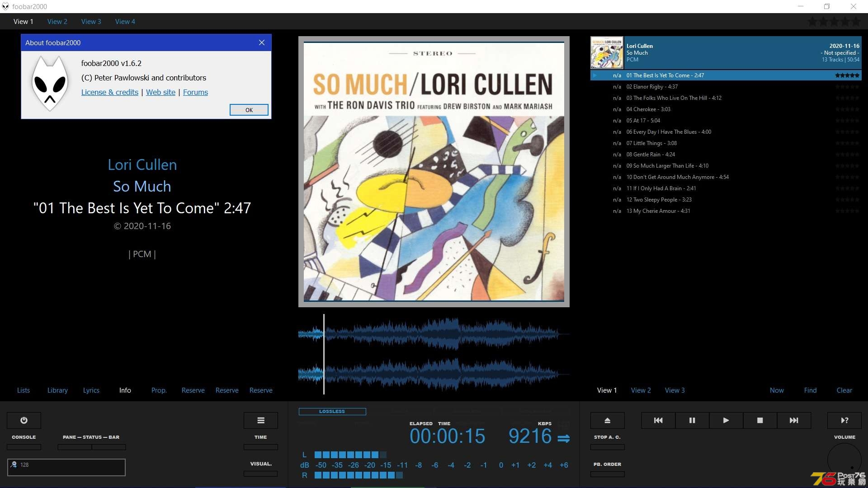Image resolution: width=868 pixels, height=488 pixels.
Task: Select the Info tab
Action: tap(125, 390)
